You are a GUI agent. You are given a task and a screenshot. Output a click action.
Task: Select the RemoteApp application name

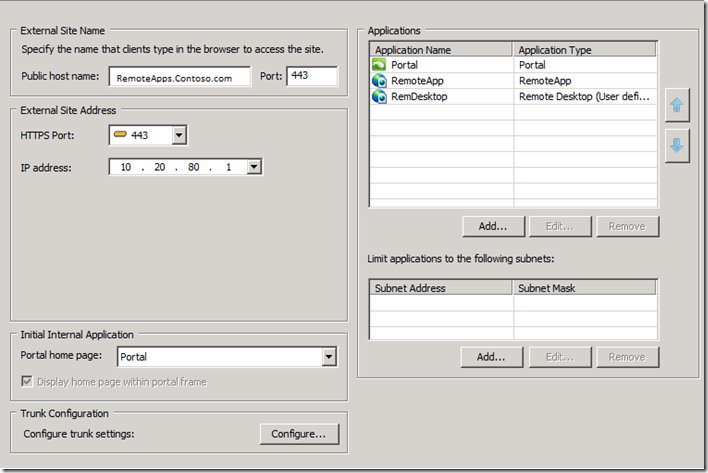417,81
